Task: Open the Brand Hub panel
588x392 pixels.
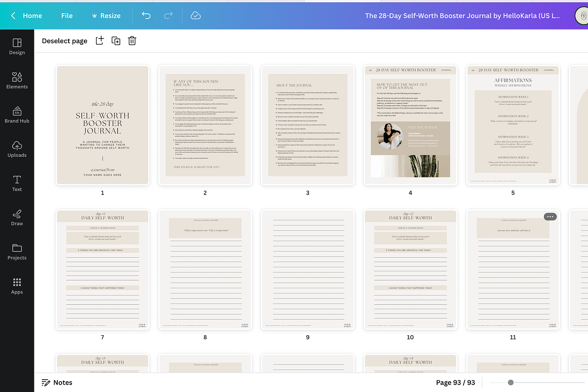Action: 17,115
